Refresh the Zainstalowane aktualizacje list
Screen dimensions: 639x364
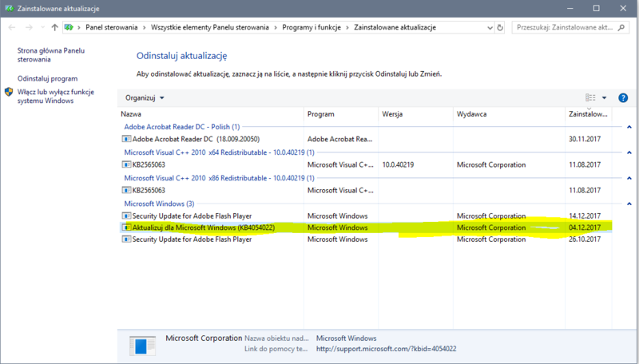pyautogui.click(x=500, y=28)
